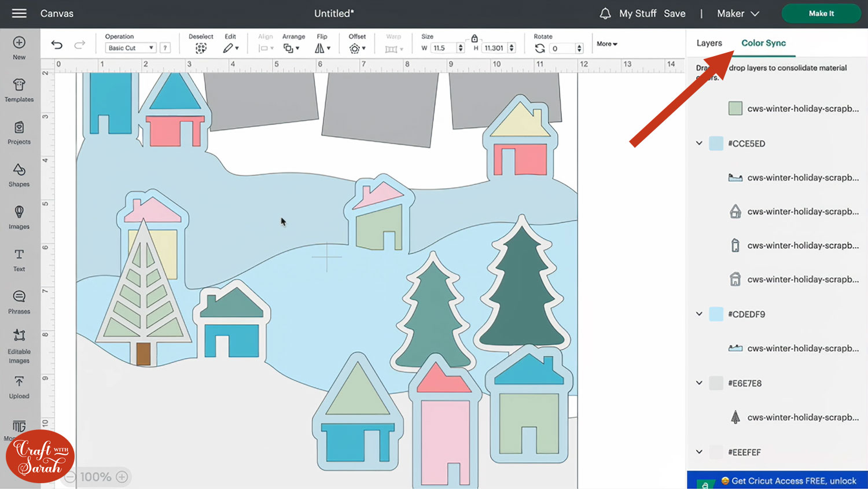Collapse the #CDEDF9 color group
868x489 pixels.
coord(699,314)
